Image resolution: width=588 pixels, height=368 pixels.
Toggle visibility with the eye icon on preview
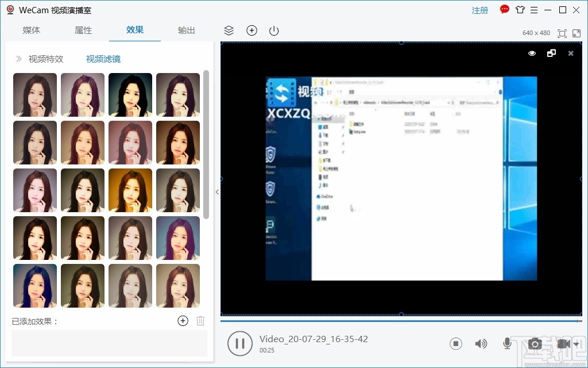point(532,53)
